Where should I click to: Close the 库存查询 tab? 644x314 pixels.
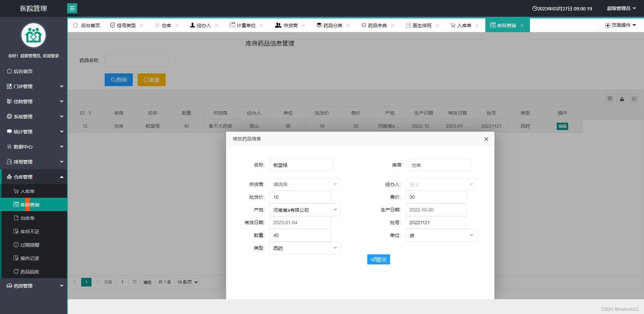(x=522, y=25)
